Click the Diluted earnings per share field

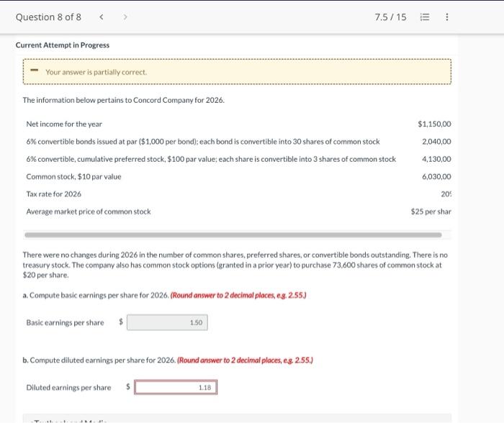pyautogui.click(x=176, y=387)
